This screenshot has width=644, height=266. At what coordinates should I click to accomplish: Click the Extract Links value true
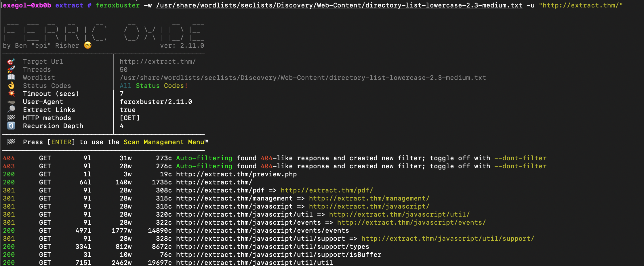128,110
